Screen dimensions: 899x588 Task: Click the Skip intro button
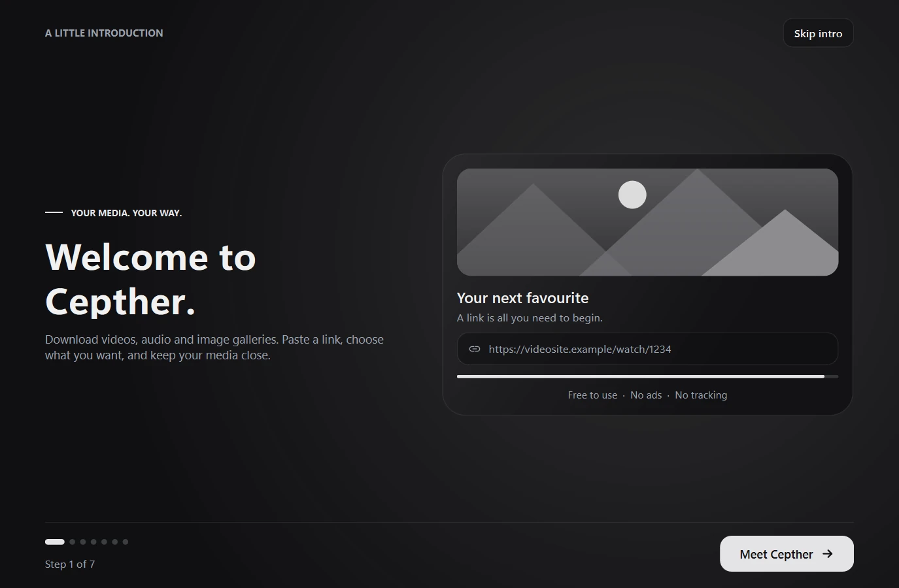(x=818, y=33)
